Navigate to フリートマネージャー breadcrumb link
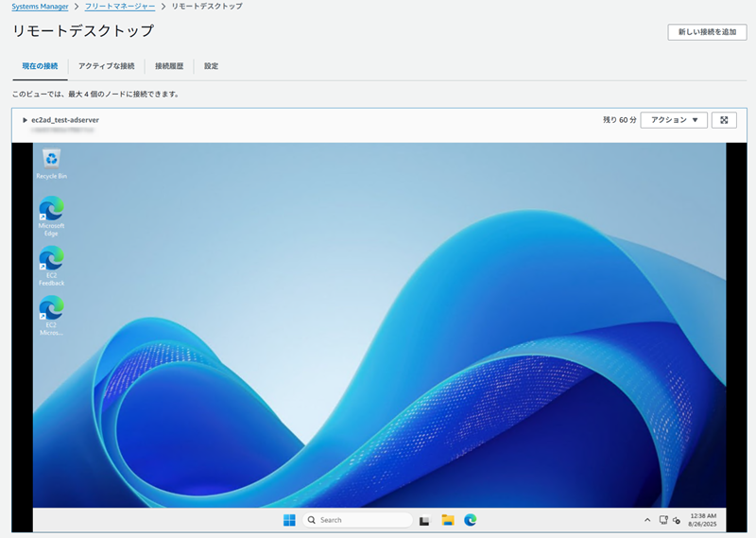Viewport: 756px width, 538px height. point(120,7)
